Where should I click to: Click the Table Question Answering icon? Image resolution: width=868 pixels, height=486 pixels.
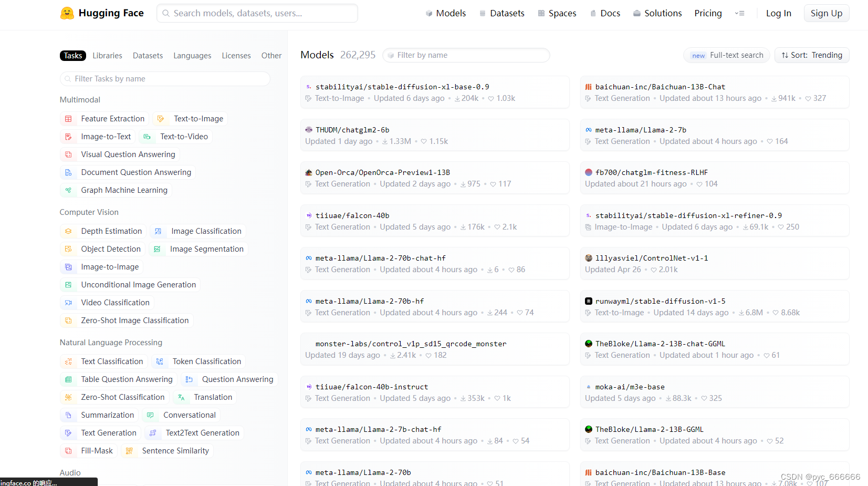68,379
